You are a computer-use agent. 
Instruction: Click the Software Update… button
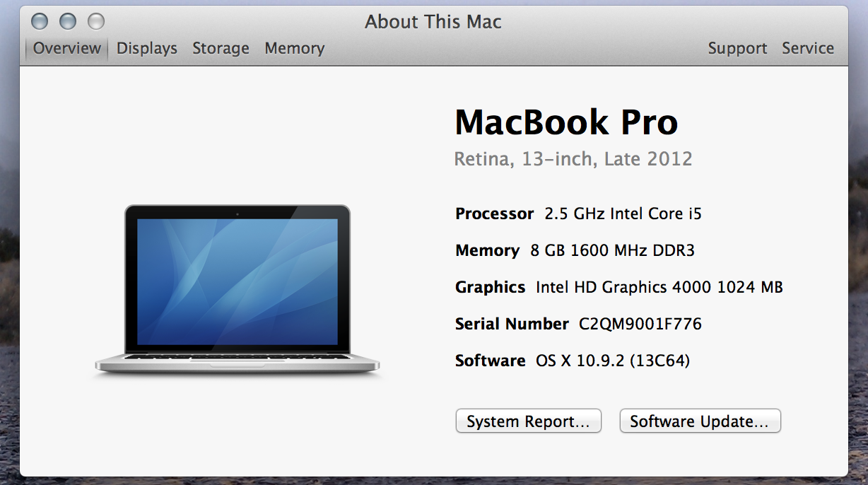point(700,421)
